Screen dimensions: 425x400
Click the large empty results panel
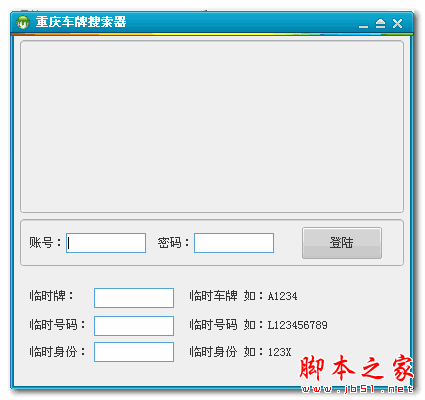(x=212, y=126)
